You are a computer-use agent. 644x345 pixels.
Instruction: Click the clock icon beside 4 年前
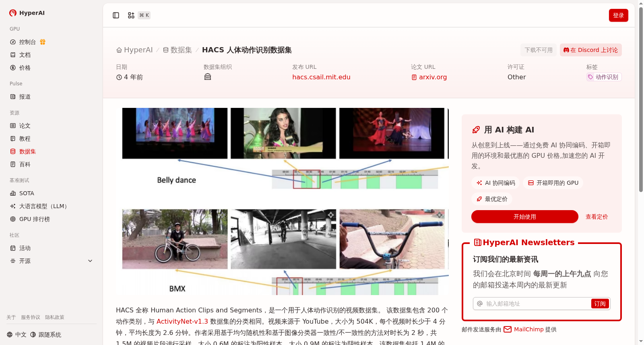pyautogui.click(x=119, y=77)
